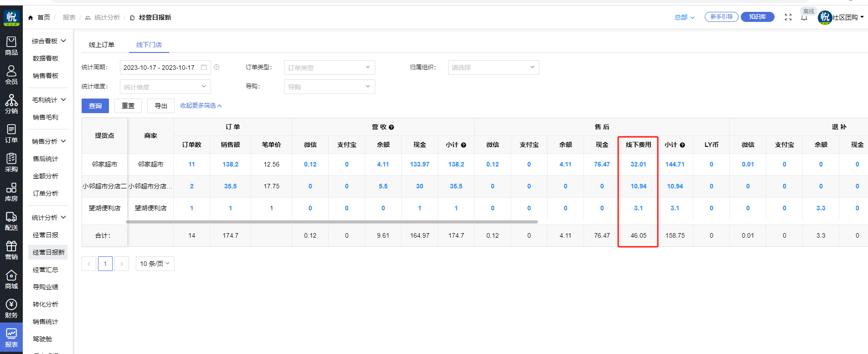Image resolution: width=868 pixels, height=354 pixels.
Task: Click the user avatar icon
Action: click(825, 17)
